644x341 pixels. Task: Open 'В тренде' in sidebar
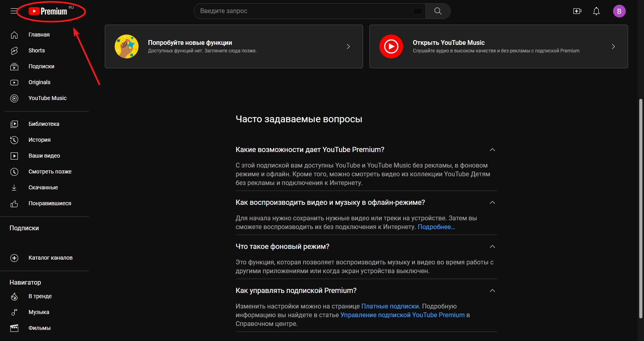click(40, 296)
